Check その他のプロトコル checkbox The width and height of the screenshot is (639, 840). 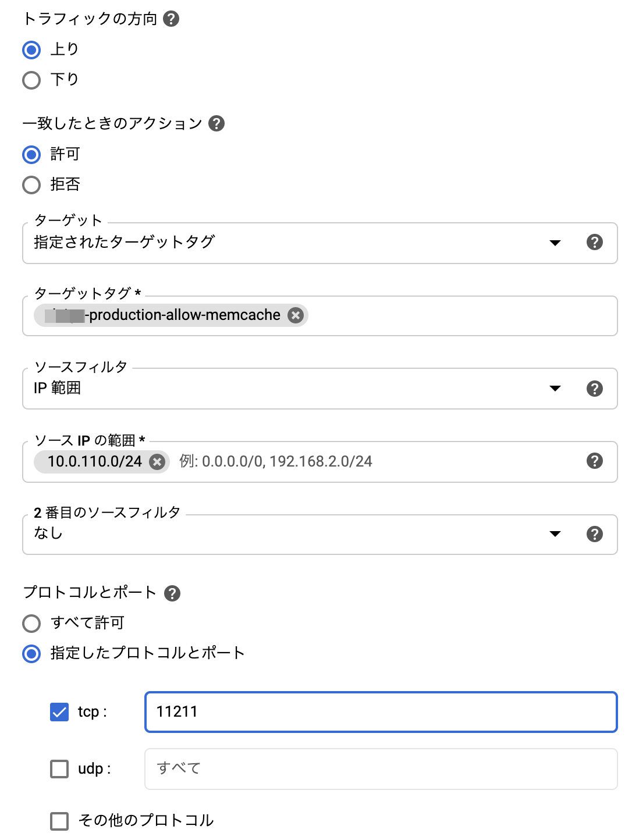59,821
